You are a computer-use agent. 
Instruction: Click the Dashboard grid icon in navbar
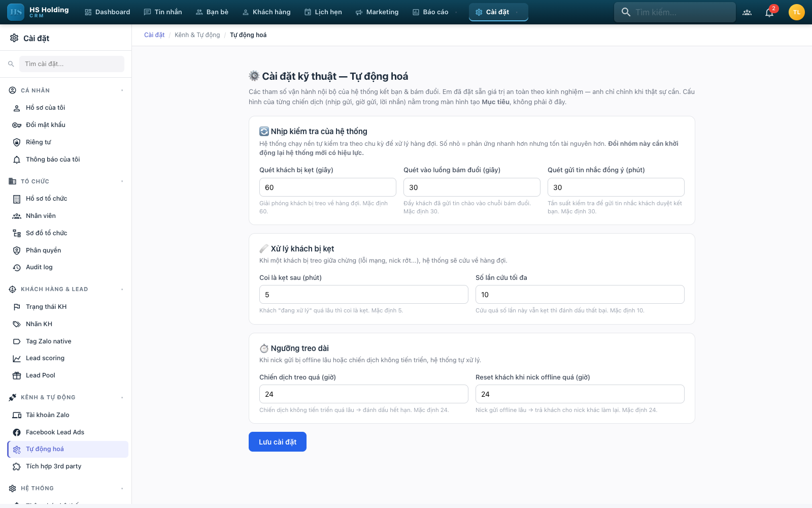click(x=88, y=12)
